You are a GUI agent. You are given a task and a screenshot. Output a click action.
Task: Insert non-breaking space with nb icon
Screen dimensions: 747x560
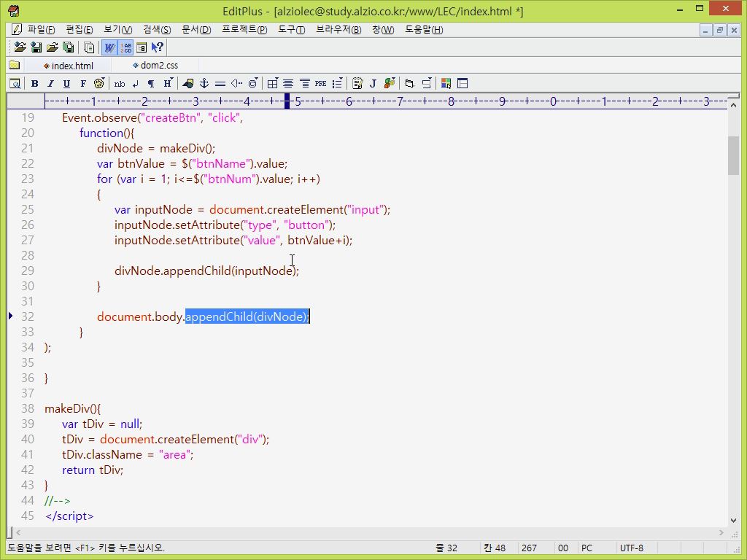click(x=120, y=84)
